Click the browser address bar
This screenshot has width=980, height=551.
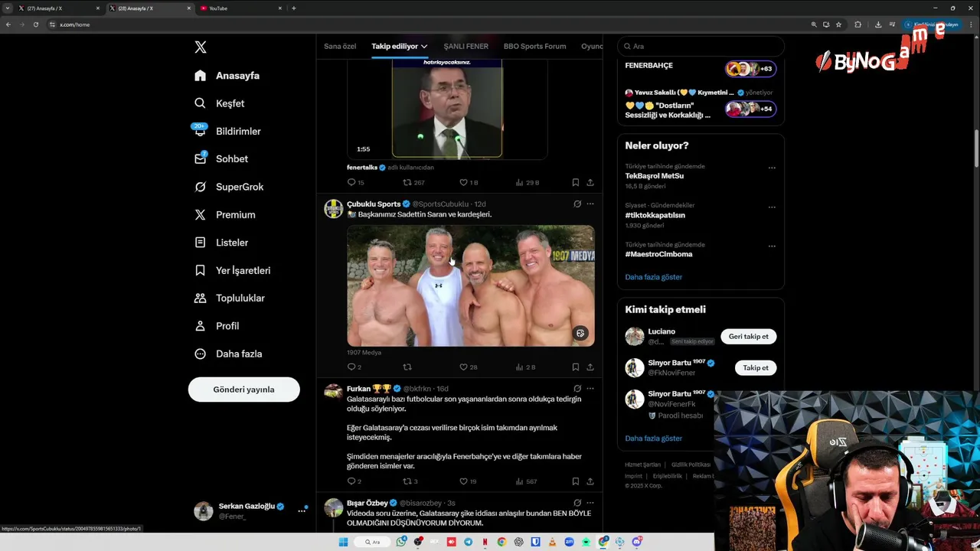coord(429,24)
